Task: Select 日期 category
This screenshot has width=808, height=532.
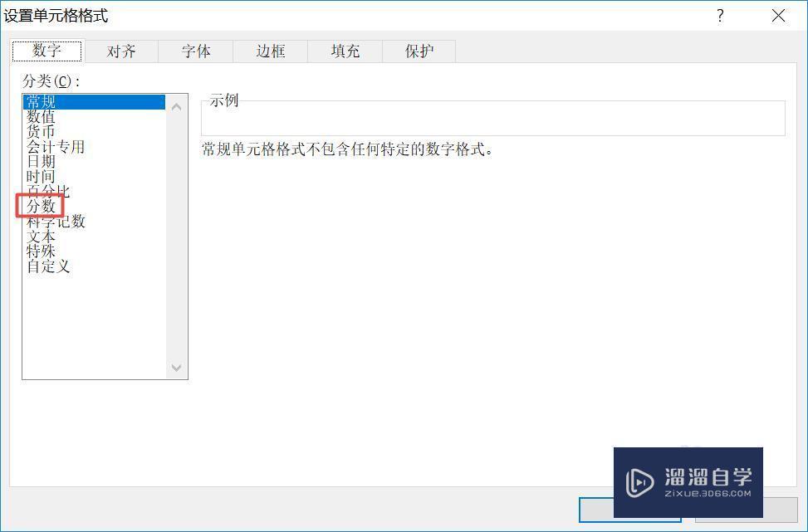Action: pos(95,162)
